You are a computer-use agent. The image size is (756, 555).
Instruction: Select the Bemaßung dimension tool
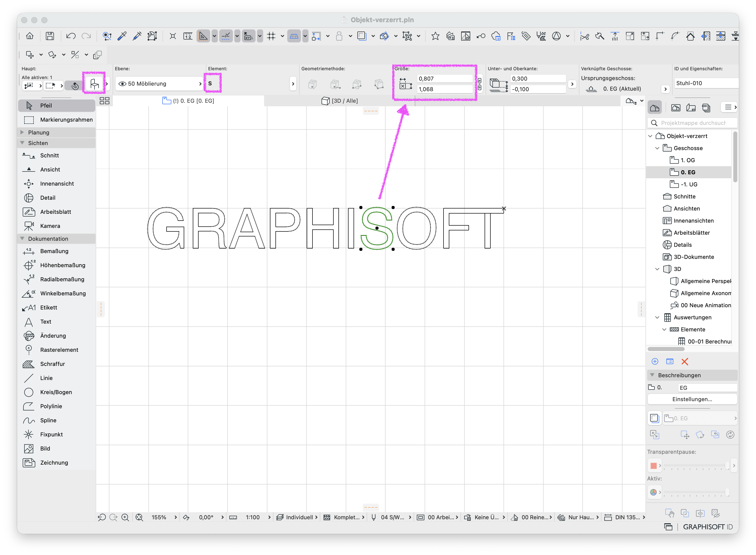pos(56,251)
